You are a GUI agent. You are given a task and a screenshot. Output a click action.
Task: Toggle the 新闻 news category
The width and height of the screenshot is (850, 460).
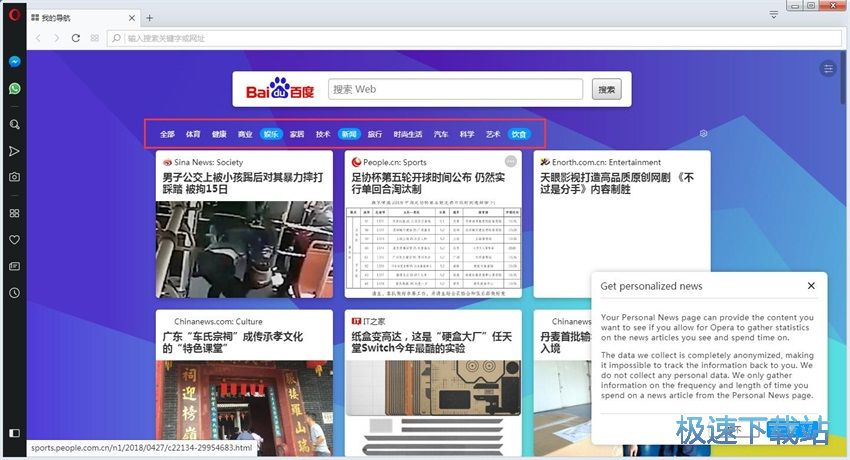[x=349, y=134]
